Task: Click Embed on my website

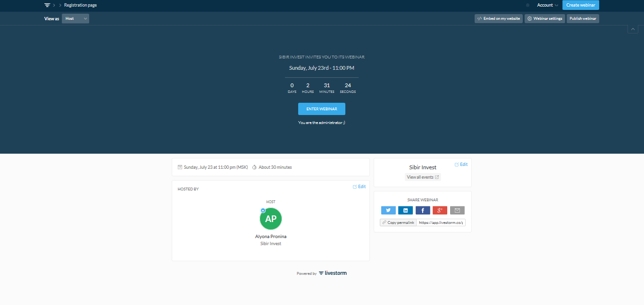Action: pyautogui.click(x=499, y=18)
